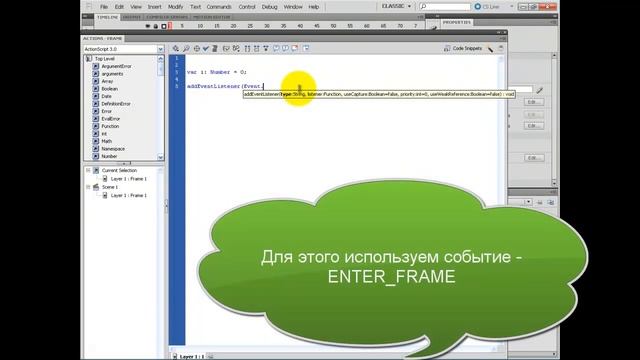Open the Debug menu
The image size is (640, 360).
tap(269, 7)
